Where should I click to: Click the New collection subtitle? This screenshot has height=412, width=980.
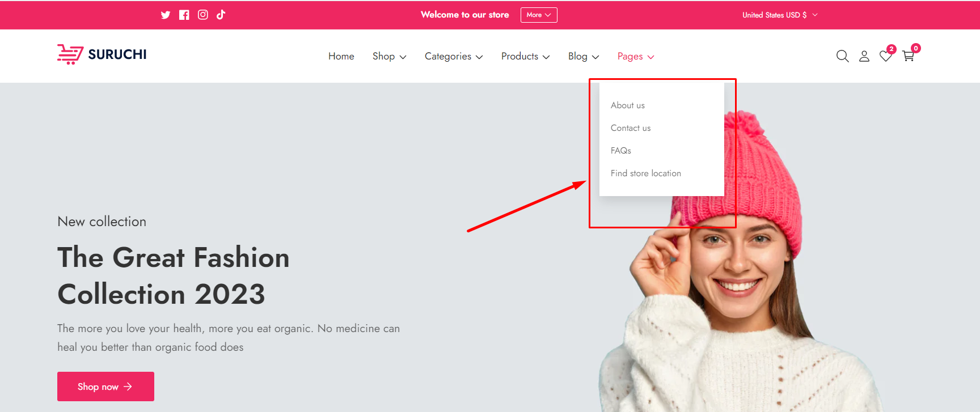(102, 222)
